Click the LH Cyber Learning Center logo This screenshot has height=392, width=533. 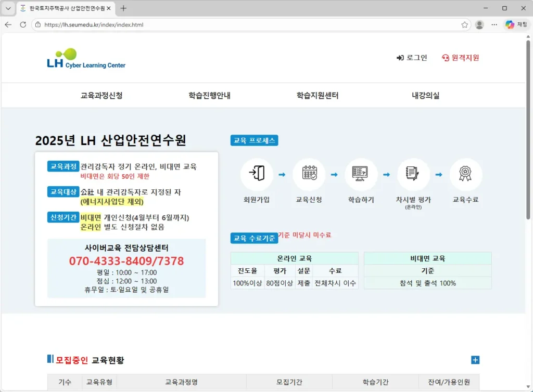(85, 58)
